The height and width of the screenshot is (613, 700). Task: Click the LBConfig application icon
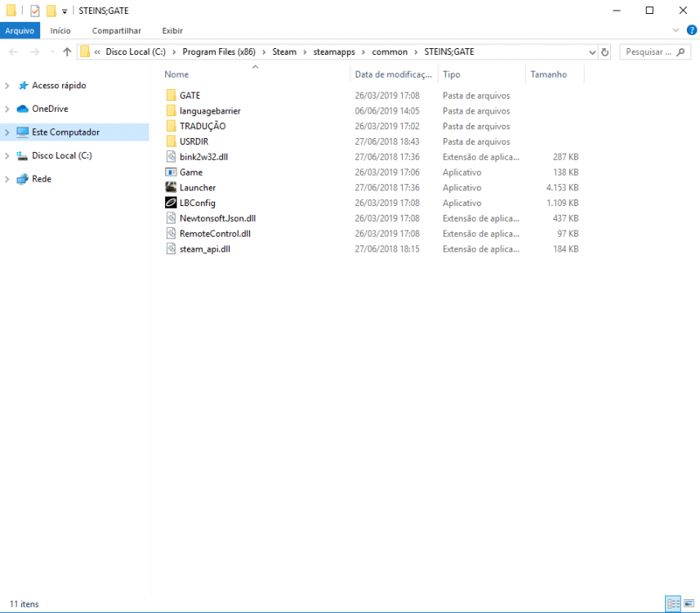point(171,203)
